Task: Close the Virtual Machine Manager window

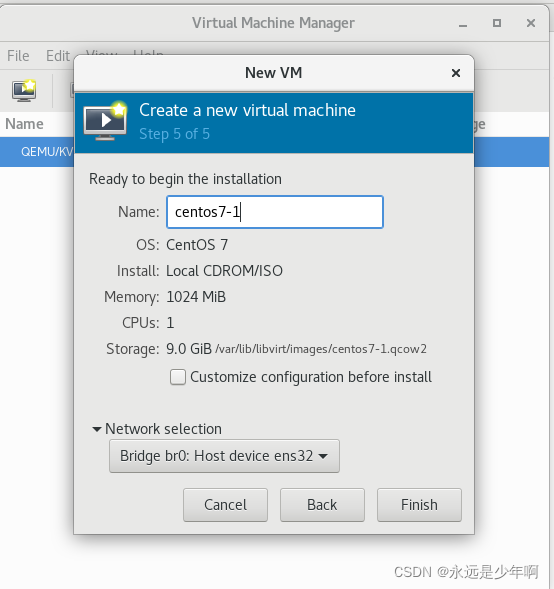Action: pos(531,23)
